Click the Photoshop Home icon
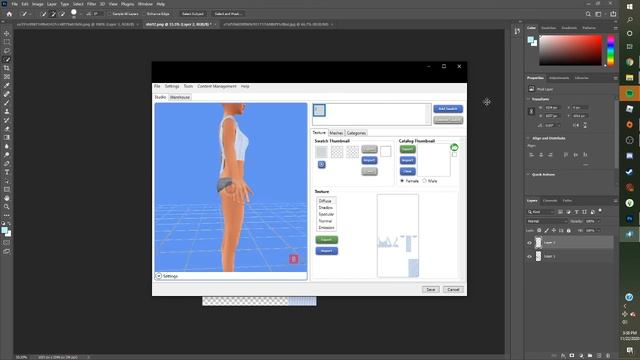 (9, 14)
